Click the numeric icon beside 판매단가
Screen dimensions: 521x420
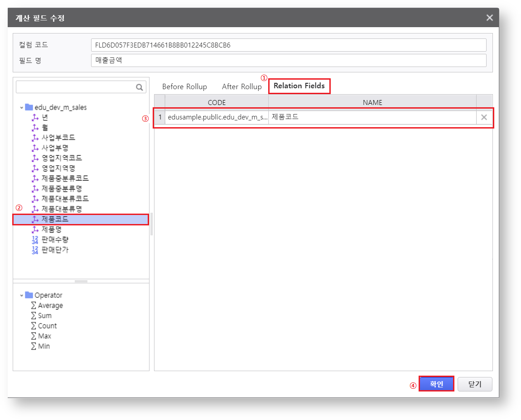[35, 250]
